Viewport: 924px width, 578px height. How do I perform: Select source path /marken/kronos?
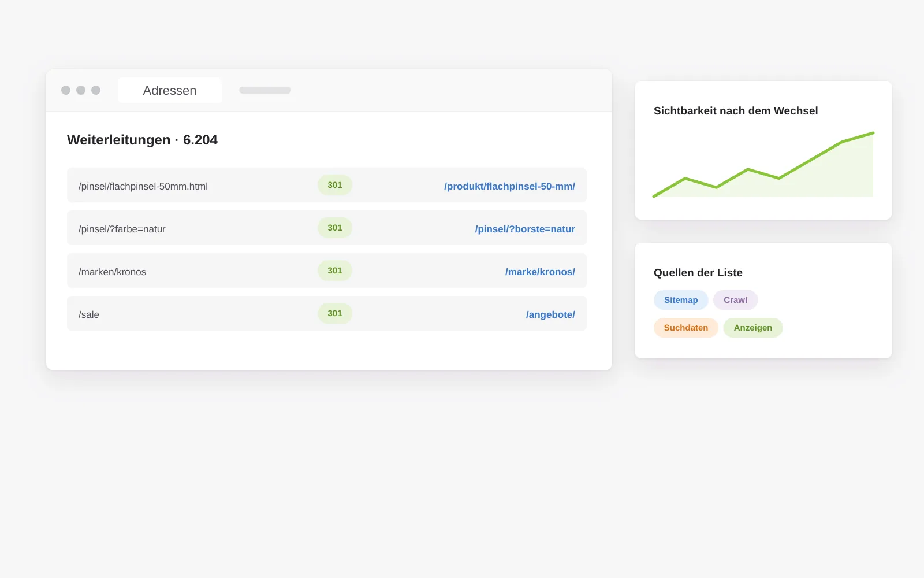click(112, 272)
